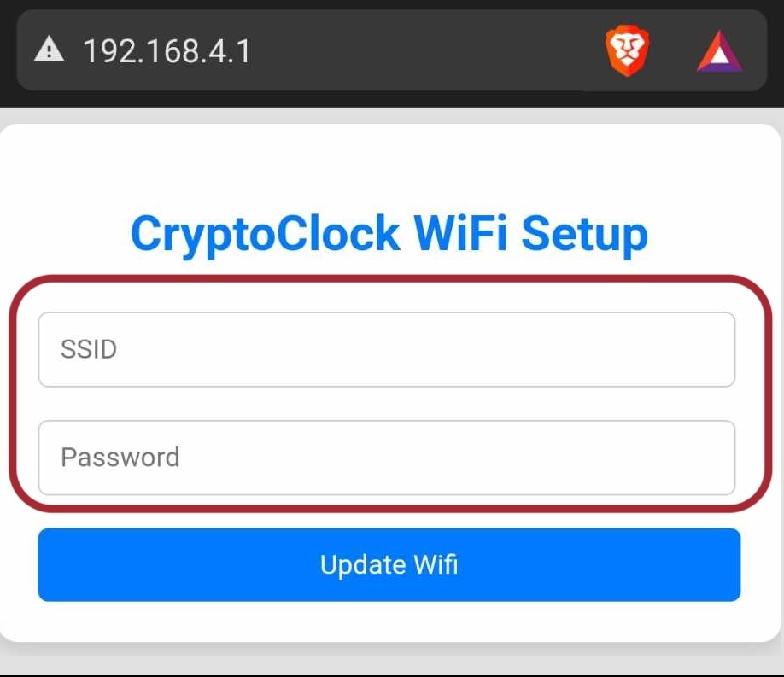Tap the Password placeholder text
Viewport: 784px width, 677px height.
(120, 458)
